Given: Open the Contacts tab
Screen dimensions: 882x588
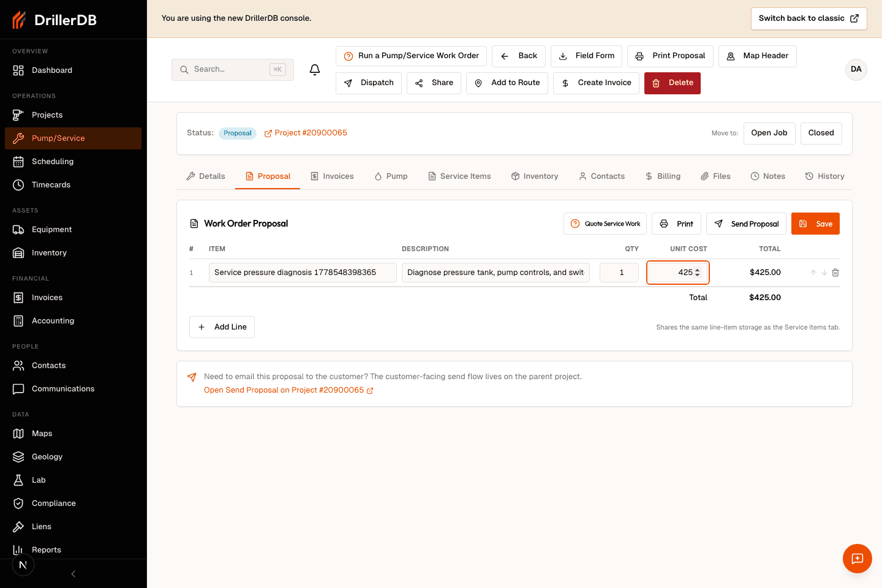Looking at the screenshot, I should click(601, 176).
